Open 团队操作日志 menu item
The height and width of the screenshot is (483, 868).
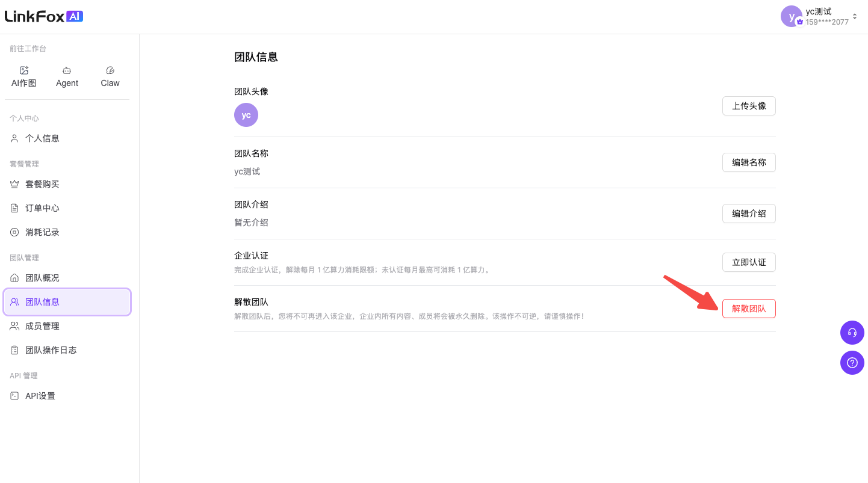point(67,350)
